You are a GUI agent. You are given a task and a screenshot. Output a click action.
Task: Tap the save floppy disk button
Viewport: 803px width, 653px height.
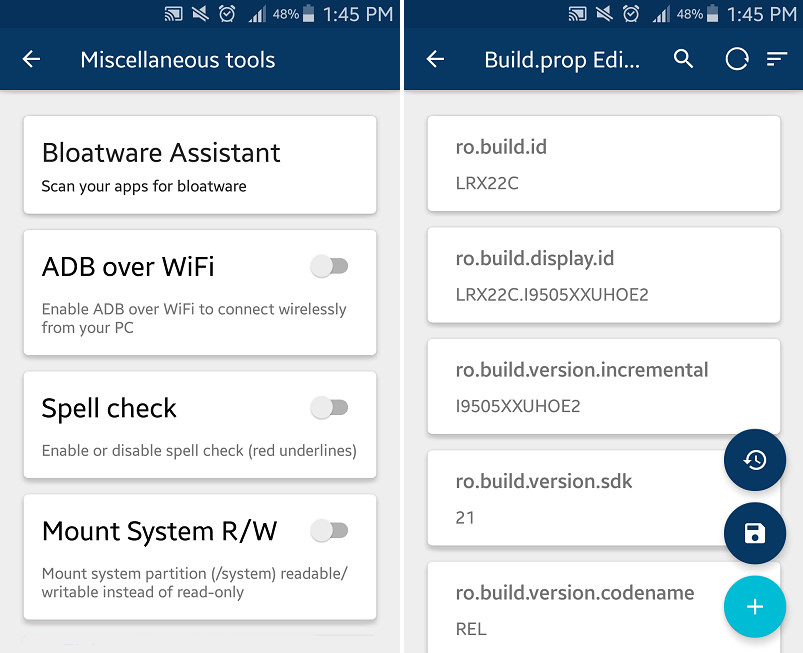pos(755,533)
